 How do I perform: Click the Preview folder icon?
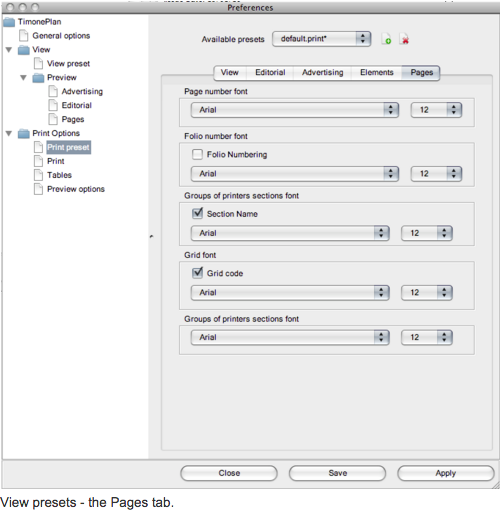point(39,78)
